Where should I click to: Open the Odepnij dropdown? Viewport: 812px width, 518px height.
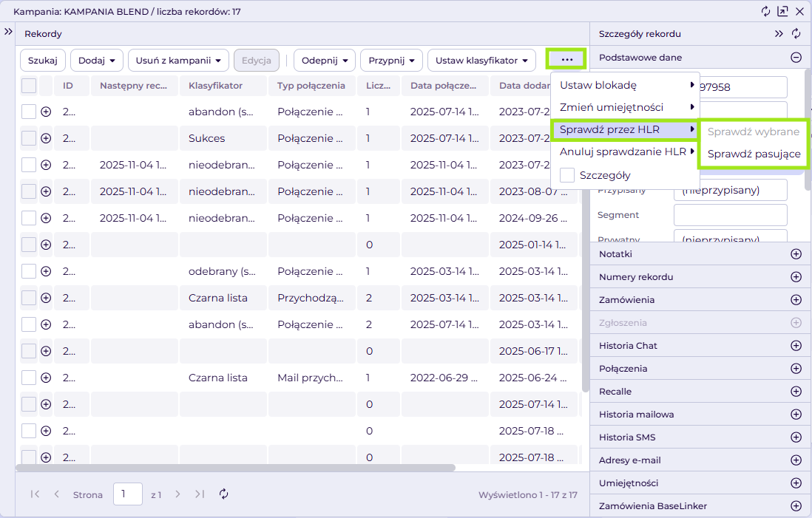325,61
